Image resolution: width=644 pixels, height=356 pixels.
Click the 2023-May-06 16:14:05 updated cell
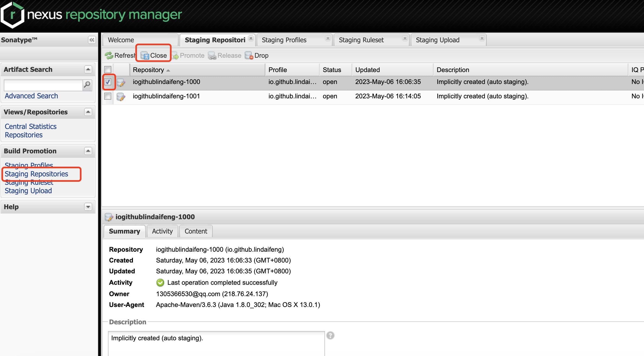[x=388, y=96]
